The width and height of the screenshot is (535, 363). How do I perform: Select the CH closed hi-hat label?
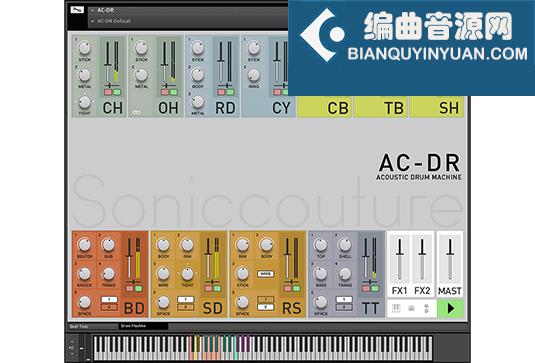[x=113, y=108]
